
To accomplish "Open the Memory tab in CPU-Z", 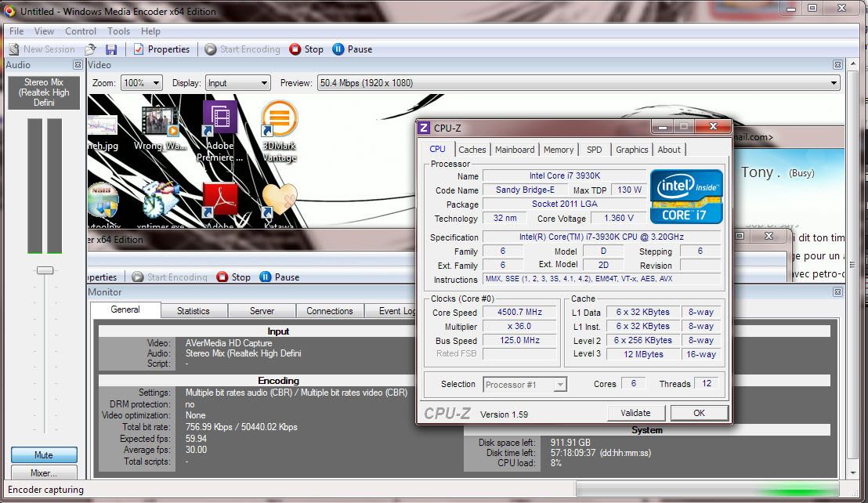I will click(x=559, y=150).
